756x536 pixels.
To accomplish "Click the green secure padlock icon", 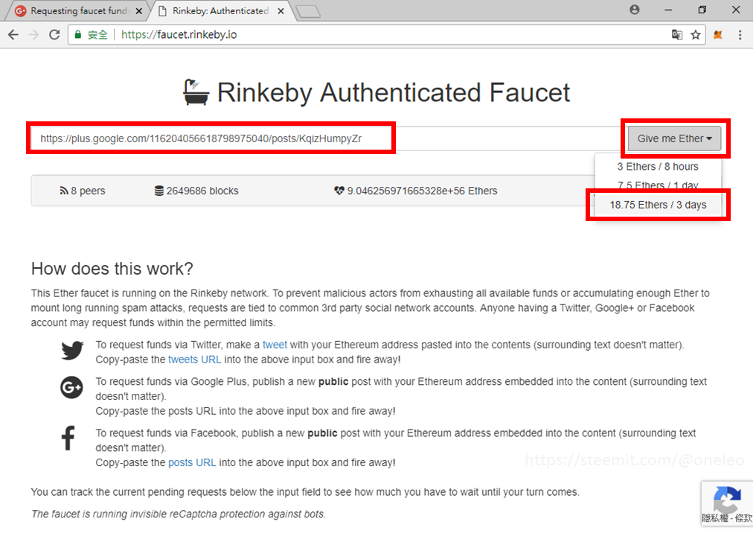I will 77,35.
